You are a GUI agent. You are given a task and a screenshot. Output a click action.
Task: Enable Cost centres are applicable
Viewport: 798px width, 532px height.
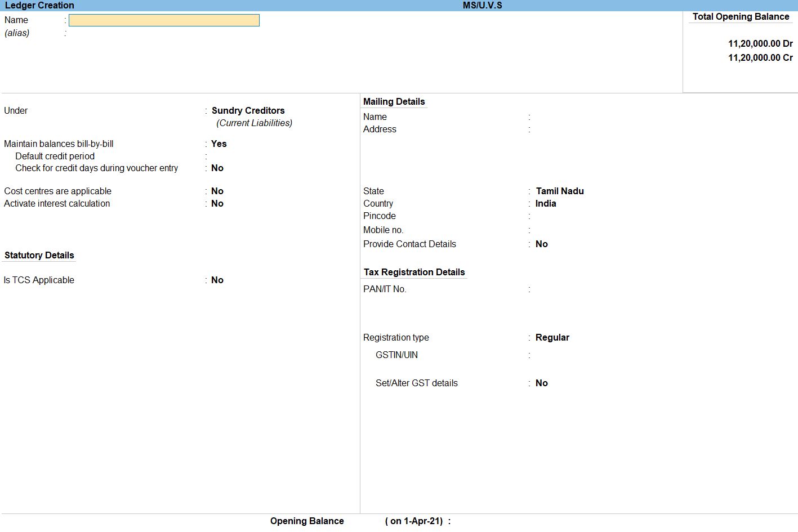click(x=217, y=191)
